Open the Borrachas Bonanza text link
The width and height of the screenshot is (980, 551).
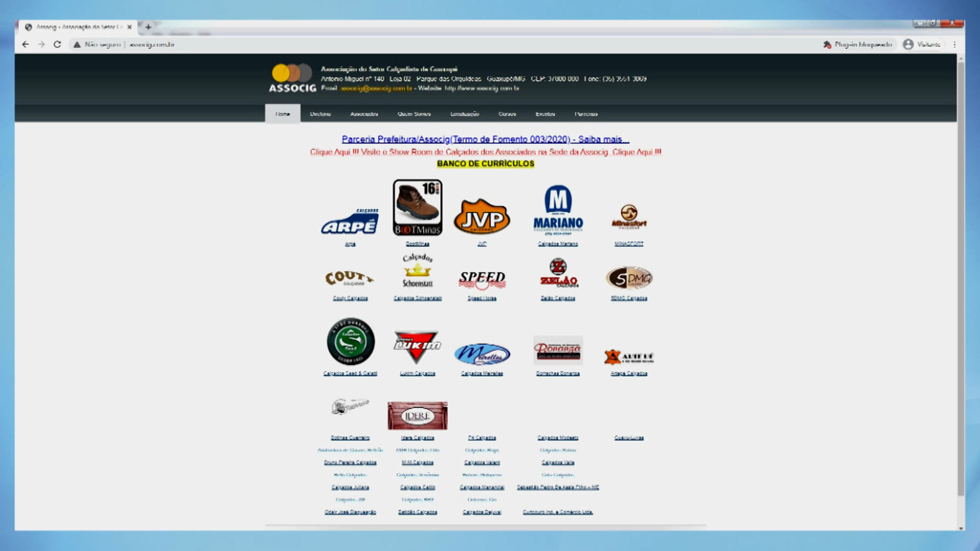(x=558, y=373)
